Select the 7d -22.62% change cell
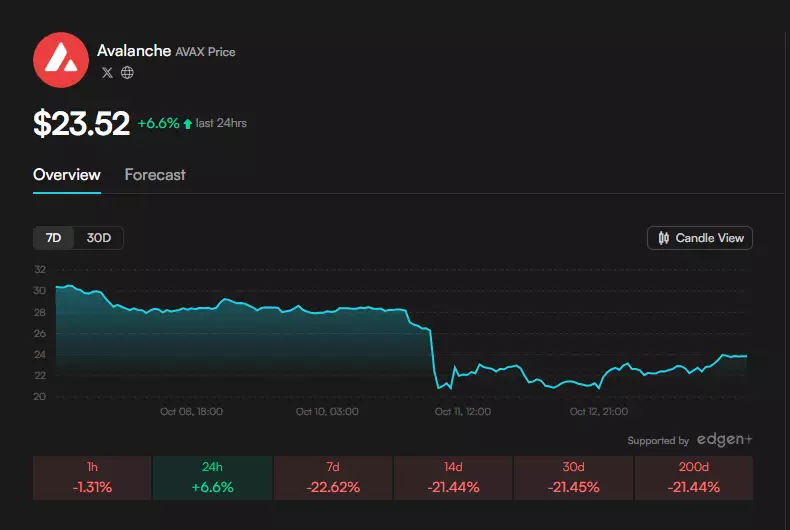Viewport: 790px width, 530px height. click(332, 478)
